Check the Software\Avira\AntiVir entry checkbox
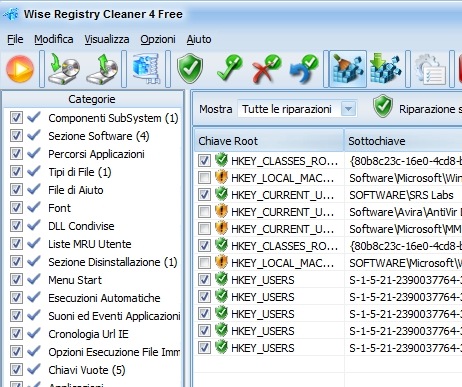 pos(204,212)
